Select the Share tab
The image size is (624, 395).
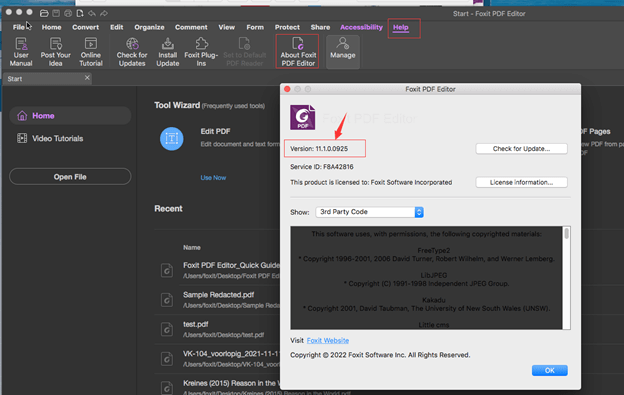pos(320,27)
